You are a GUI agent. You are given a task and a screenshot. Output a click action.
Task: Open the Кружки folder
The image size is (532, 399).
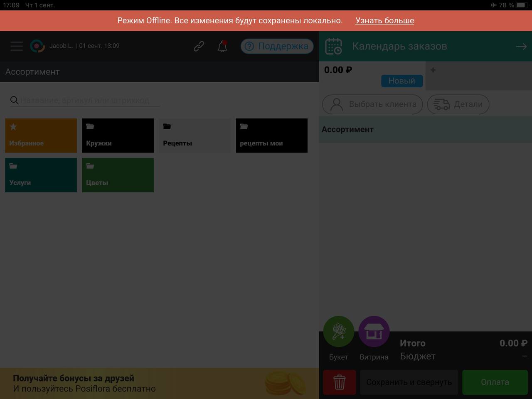coord(118,135)
